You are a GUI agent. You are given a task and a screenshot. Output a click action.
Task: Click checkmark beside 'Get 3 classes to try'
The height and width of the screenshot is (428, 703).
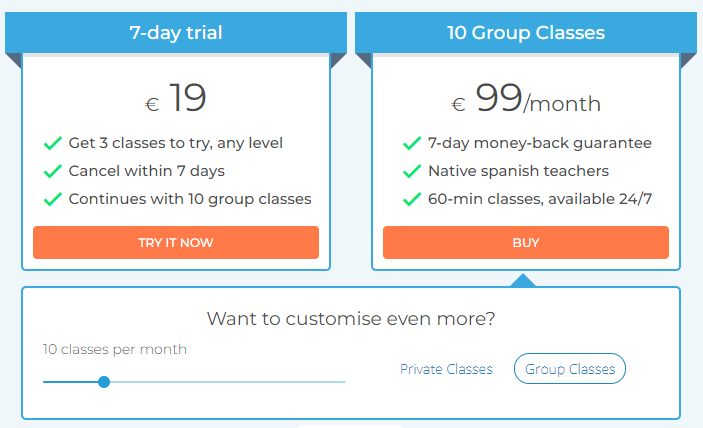pyautogui.click(x=54, y=143)
